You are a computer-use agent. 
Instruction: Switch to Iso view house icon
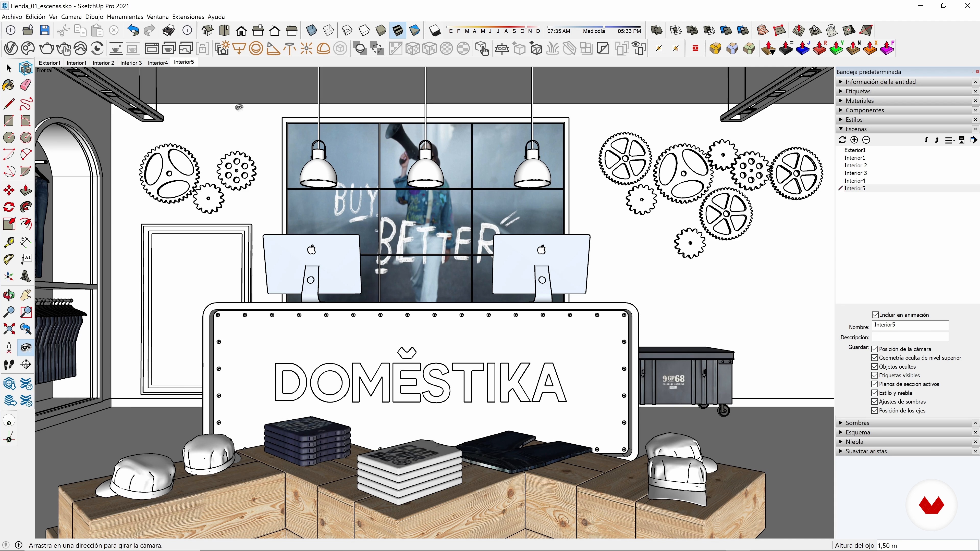pyautogui.click(x=208, y=30)
